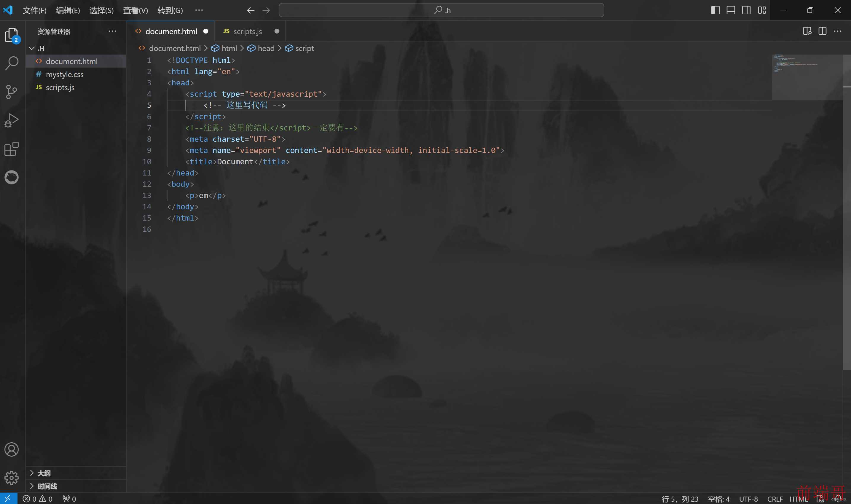Click 行 5, 列 23 cursor position

coord(680,499)
